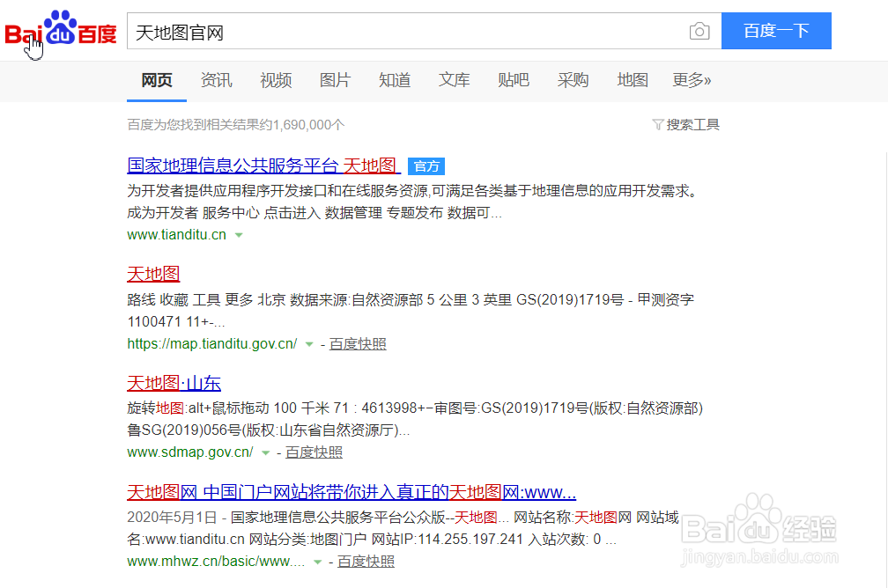Open 百度快照 for www.sdmap.gov.cn
This screenshot has height=588, width=888.
(314, 452)
